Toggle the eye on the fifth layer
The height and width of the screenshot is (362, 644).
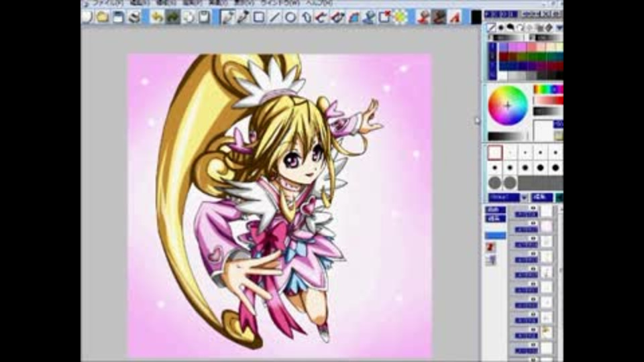point(533,269)
